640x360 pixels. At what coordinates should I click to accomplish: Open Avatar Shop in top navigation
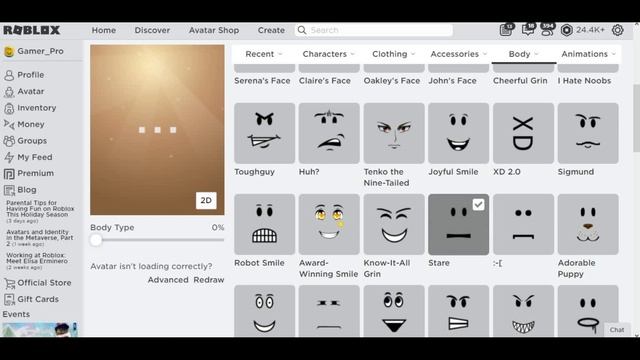(214, 30)
